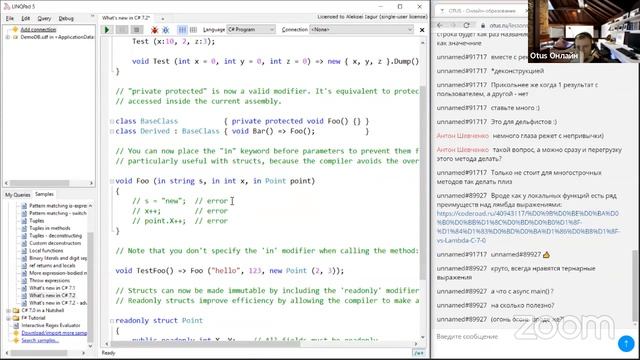Click the Add connection link

point(38,29)
